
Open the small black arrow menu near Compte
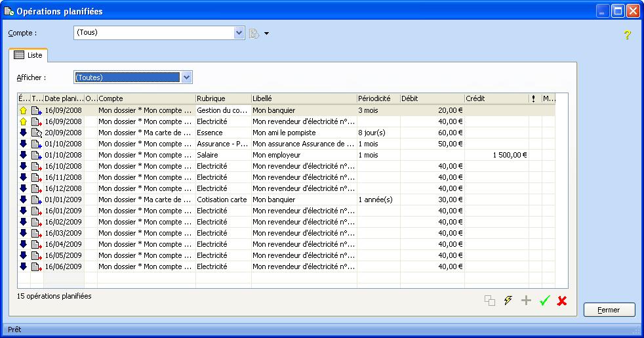coord(267,33)
